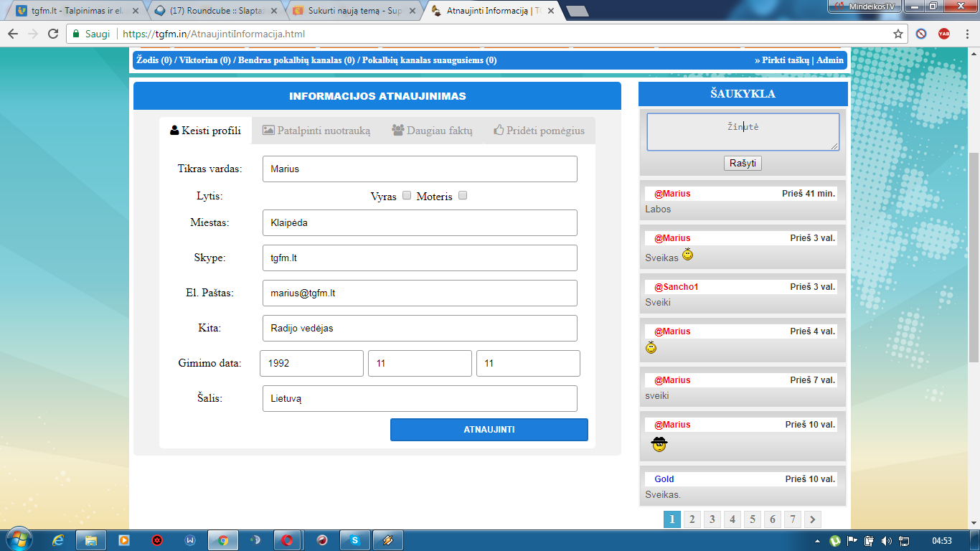Click the ATNAUJINTI button
The height and width of the screenshot is (551, 980).
pyautogui.click(x=489, y=430)
